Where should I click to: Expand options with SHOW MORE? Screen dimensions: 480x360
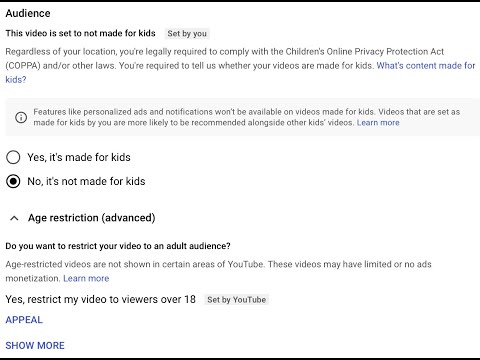35,345
